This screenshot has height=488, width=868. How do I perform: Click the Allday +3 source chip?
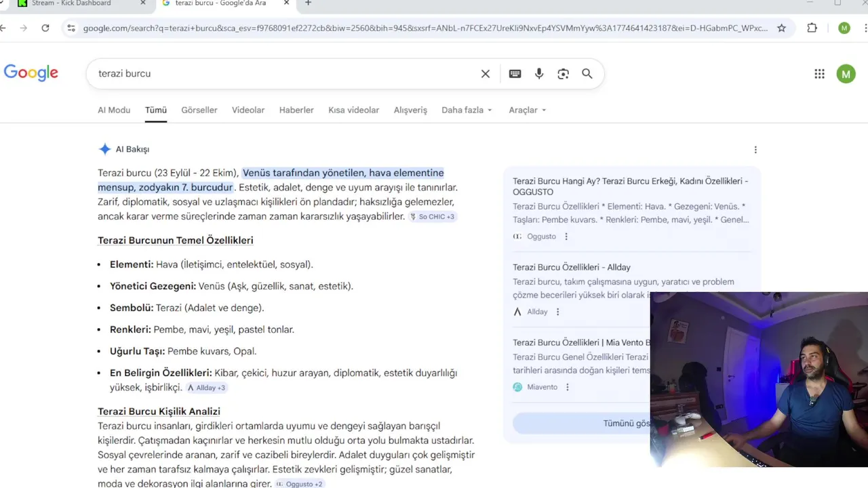point(207,388)
